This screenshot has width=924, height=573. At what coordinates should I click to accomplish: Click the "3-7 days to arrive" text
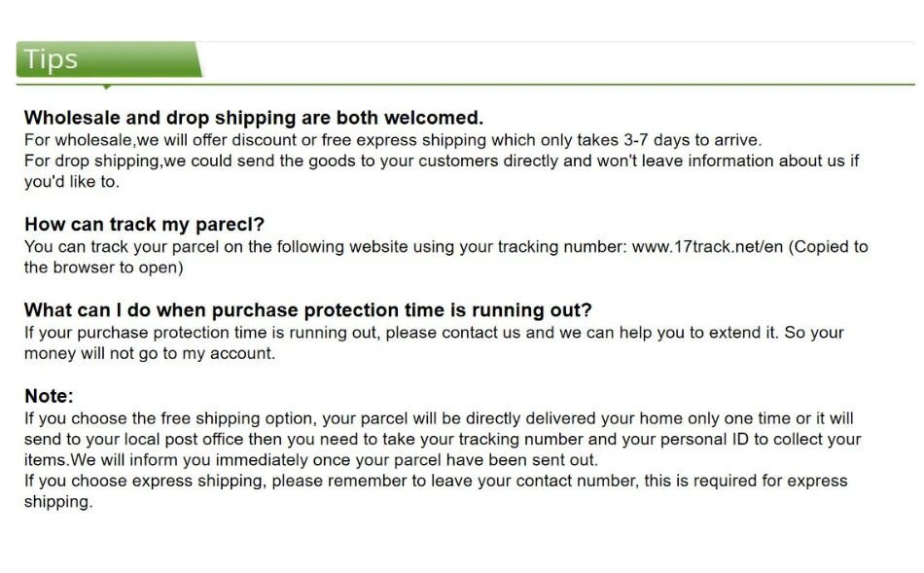[x=693, y=140]
